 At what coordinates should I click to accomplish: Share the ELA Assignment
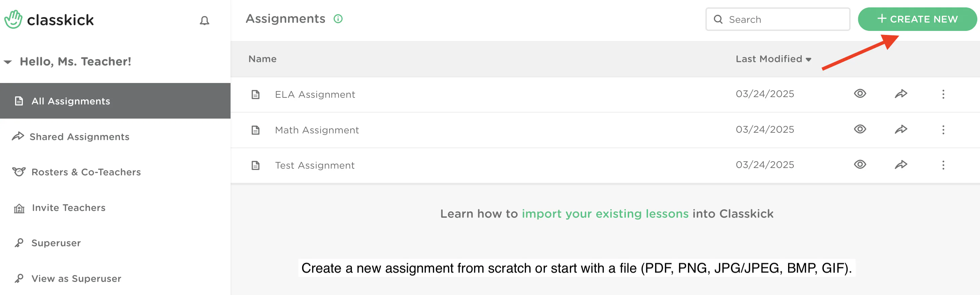click(x=901, y=94)
